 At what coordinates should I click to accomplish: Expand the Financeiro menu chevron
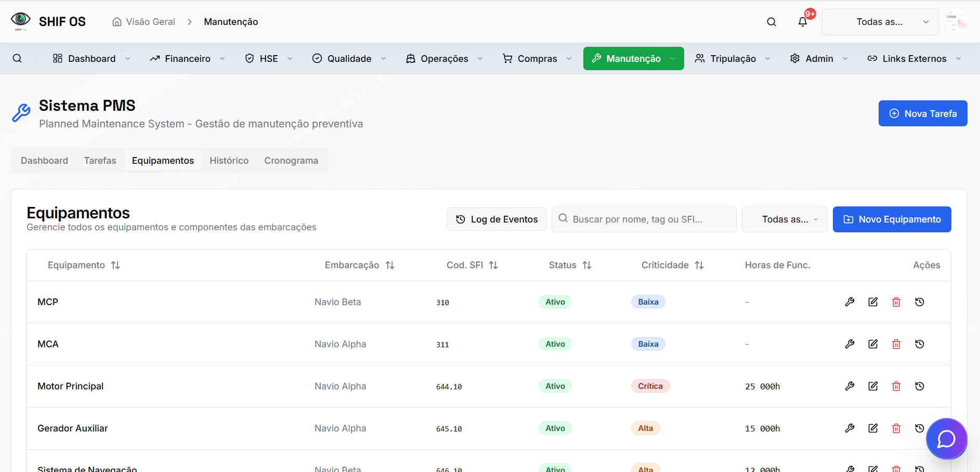(x=223, y=58)
